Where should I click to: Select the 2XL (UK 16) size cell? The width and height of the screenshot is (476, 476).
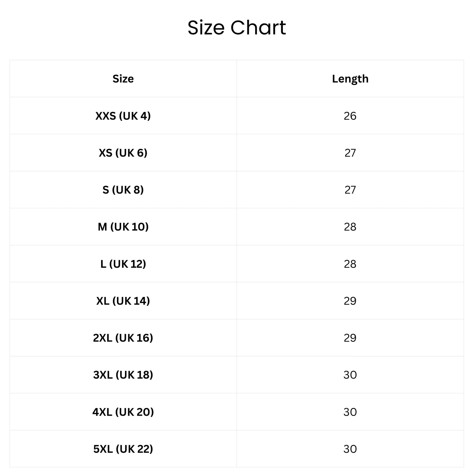[123, 338]
